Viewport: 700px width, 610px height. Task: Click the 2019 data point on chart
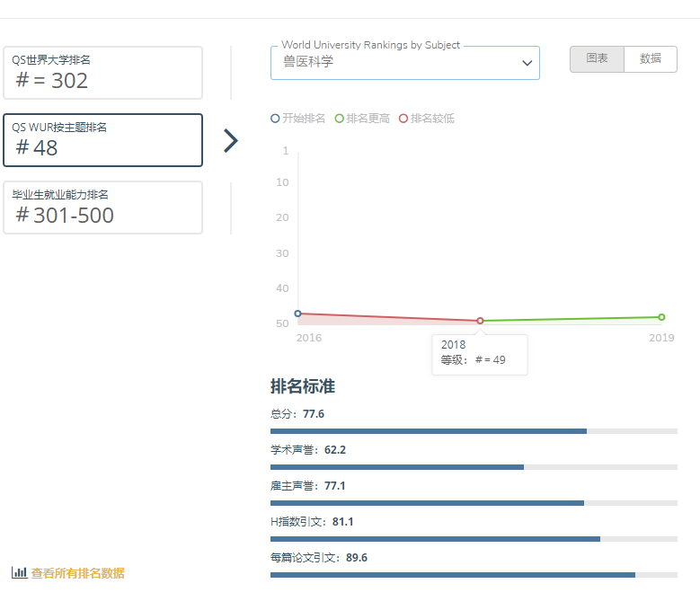click(x=661, y=317)
